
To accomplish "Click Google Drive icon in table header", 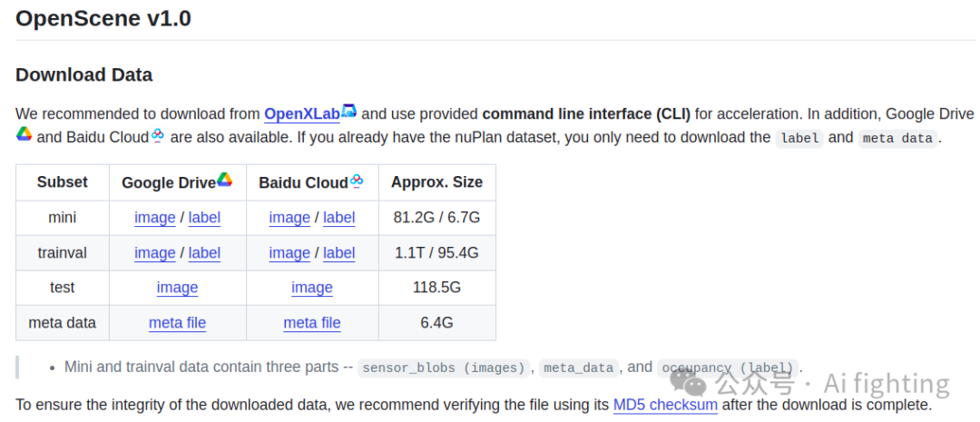I will pos(224,180).
